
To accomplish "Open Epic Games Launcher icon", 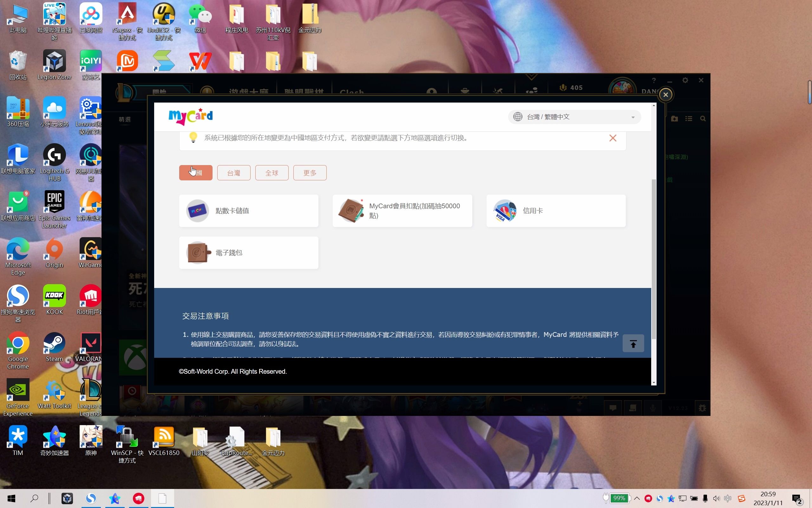I will tap(54, 210).
